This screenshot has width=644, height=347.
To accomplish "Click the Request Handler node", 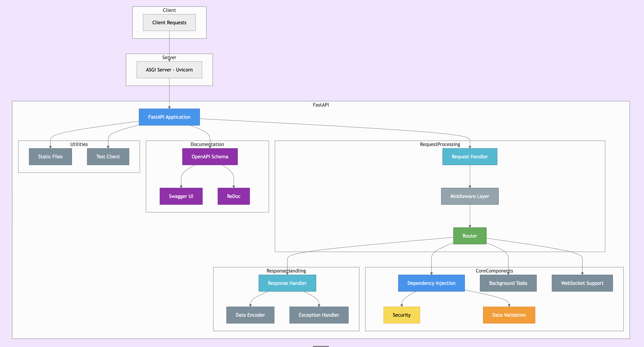I will pos(469,157).
